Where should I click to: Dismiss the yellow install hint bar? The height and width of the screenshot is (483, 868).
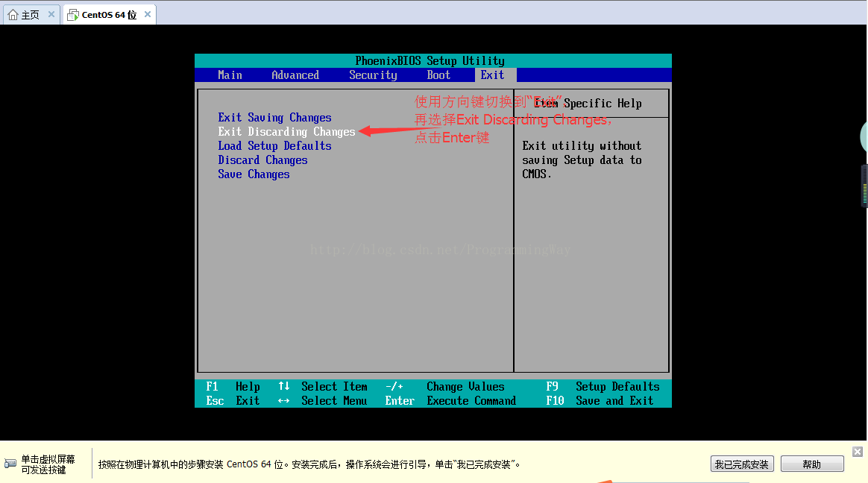[857, 452]
